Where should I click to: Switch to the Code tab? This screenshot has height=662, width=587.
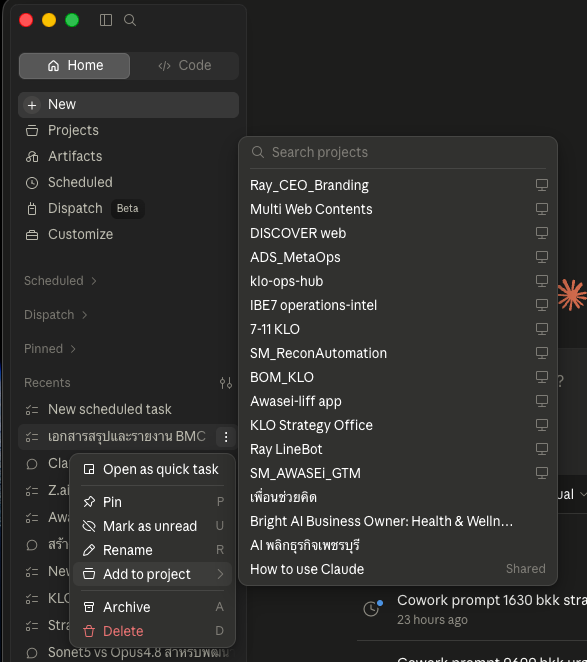click(x=185, y=65)
